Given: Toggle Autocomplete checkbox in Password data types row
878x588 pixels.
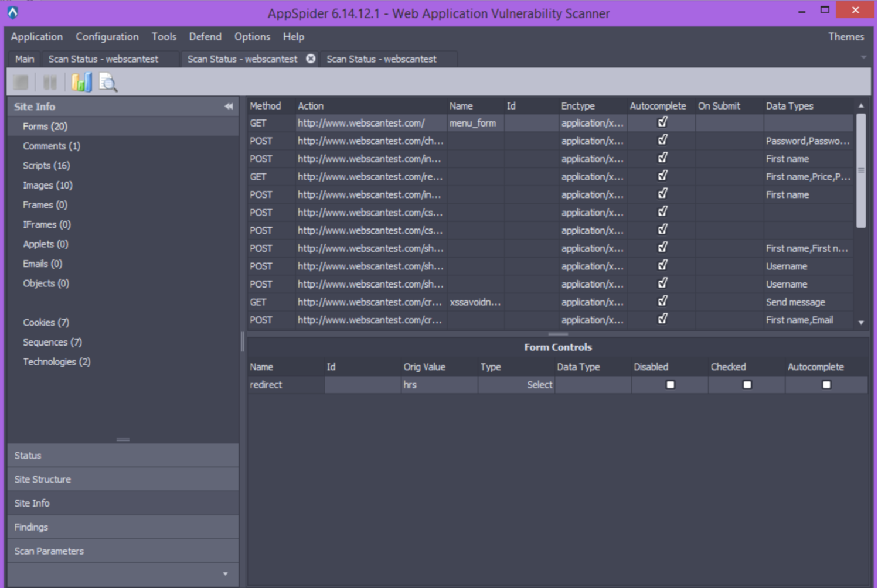Looking at the screenshot, I should pyautogui.click(x=662, y=141).
